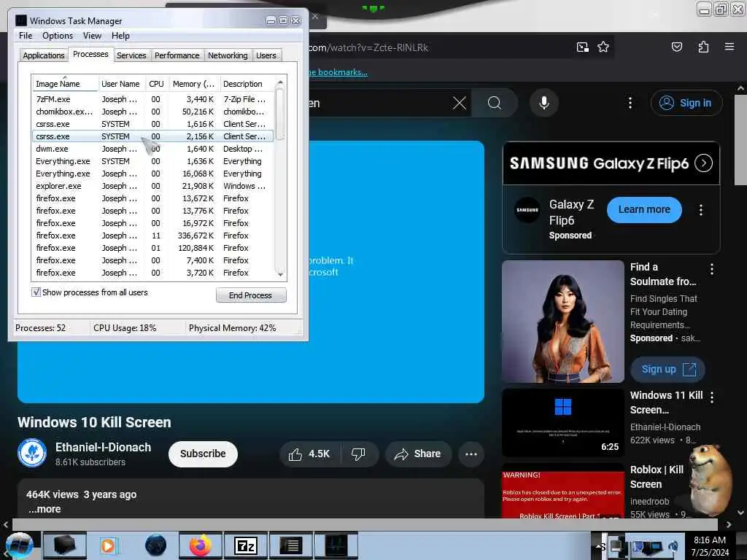Click the Sign up ad button

pyautogui.click(x=667, y=369)
